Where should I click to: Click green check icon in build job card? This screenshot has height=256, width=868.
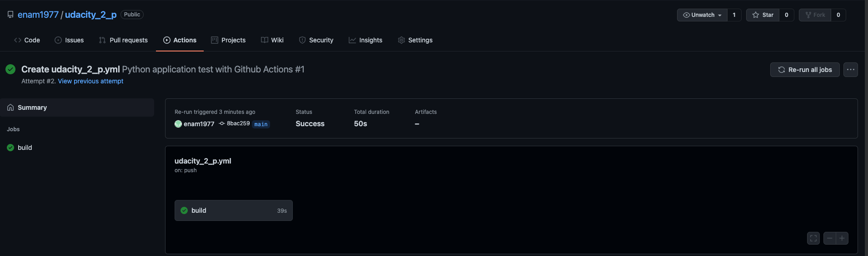tap(184, 210)
